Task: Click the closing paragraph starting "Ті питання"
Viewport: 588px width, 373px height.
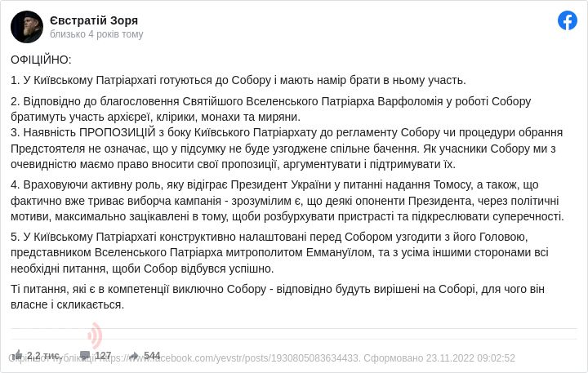Action: 278,296
